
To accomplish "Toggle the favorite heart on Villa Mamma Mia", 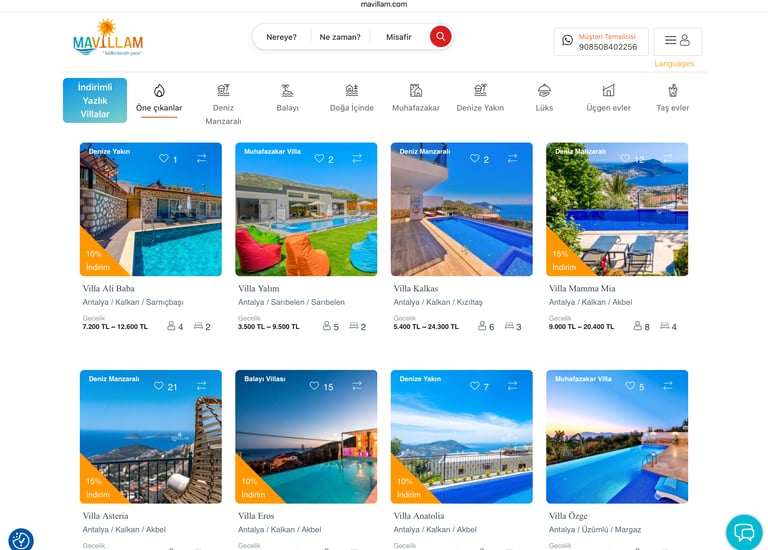I will tap(625, 159).
